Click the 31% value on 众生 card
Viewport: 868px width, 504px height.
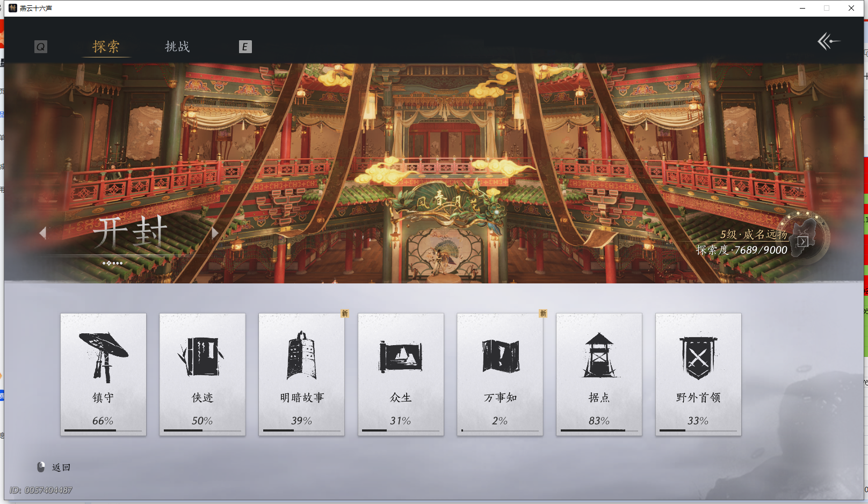401,421
